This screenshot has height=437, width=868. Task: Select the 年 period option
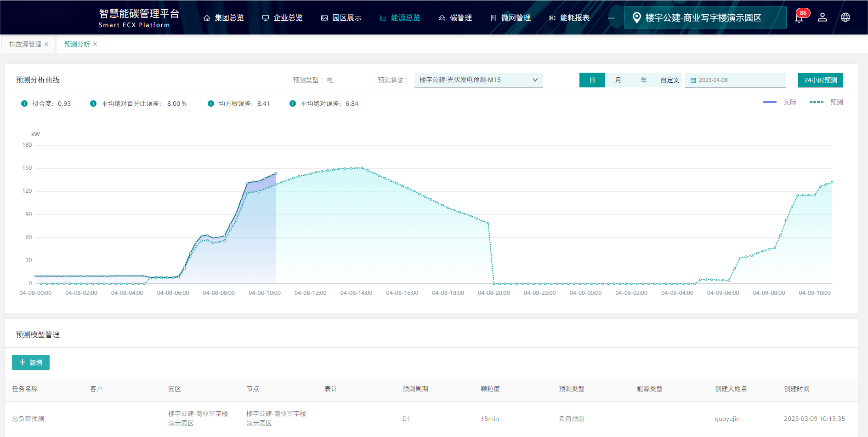pyautogui.click(x=644, y=80)
